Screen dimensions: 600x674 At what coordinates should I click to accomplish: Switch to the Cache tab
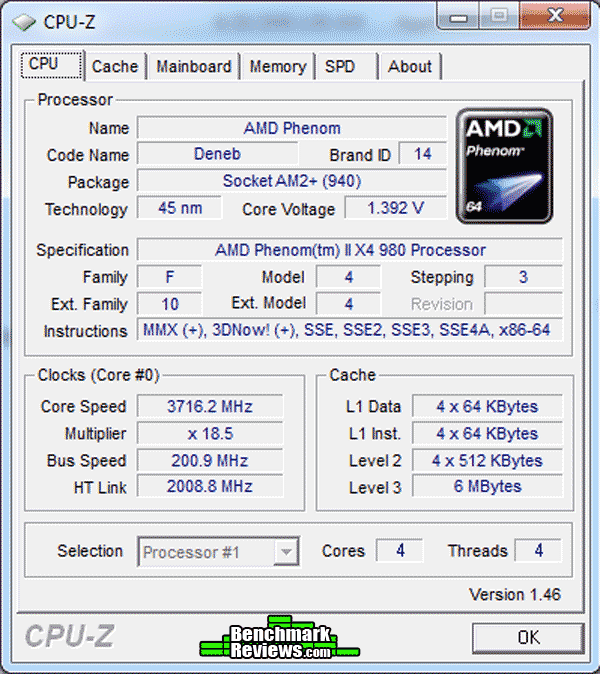115,67
